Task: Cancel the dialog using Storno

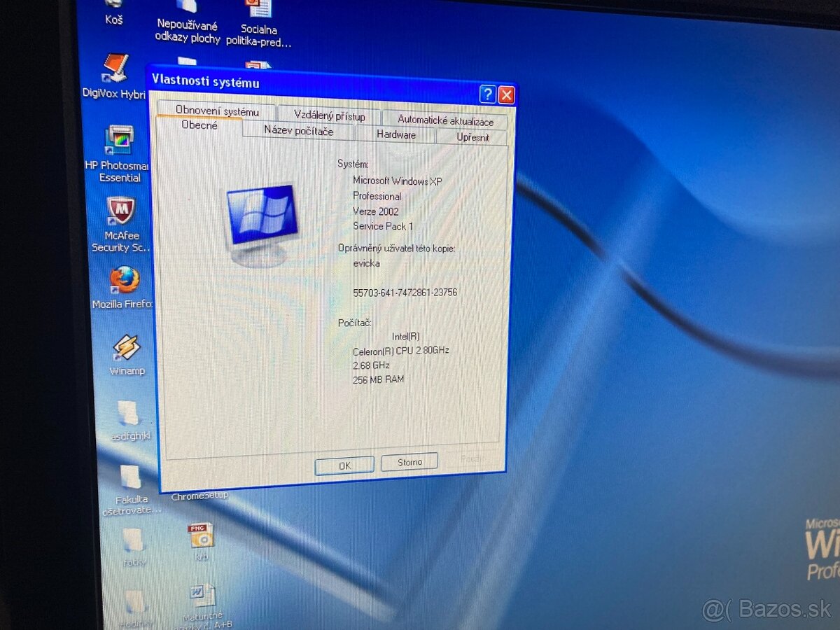Action: click(x=409, y=462)
